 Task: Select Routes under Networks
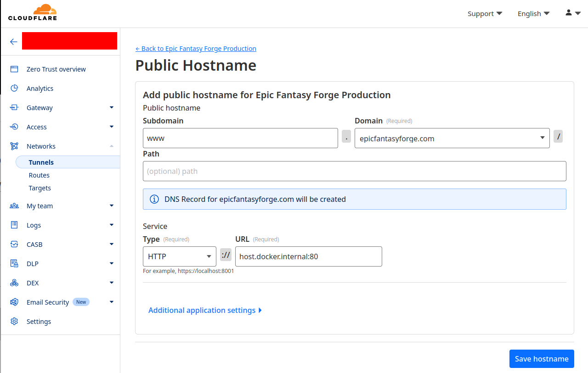pos(39,175)
